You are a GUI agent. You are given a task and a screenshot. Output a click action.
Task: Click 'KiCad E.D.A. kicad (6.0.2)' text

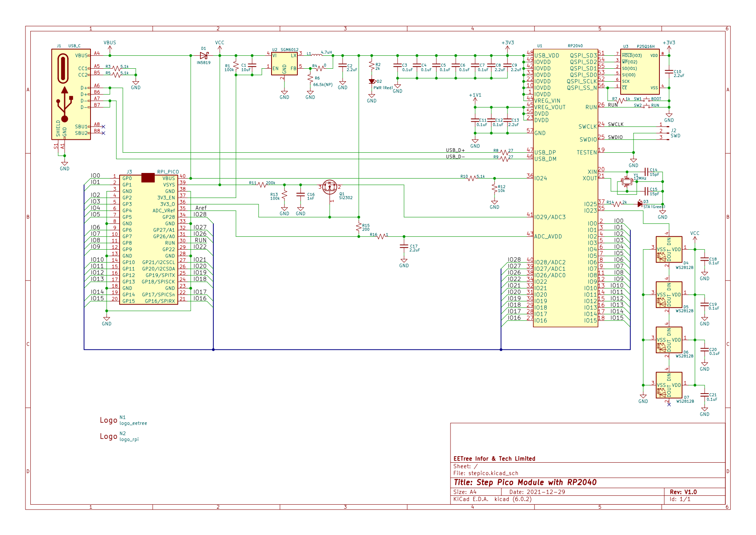(493, 499)
